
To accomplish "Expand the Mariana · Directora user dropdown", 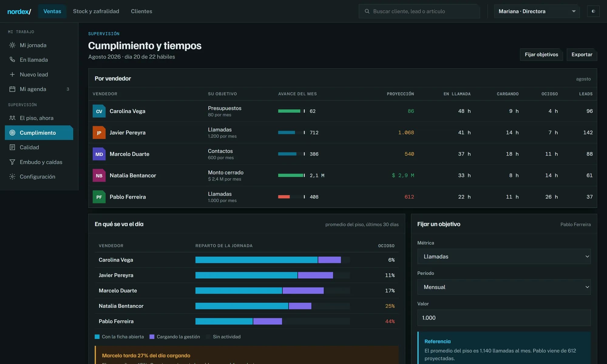I will click(537, 11).
